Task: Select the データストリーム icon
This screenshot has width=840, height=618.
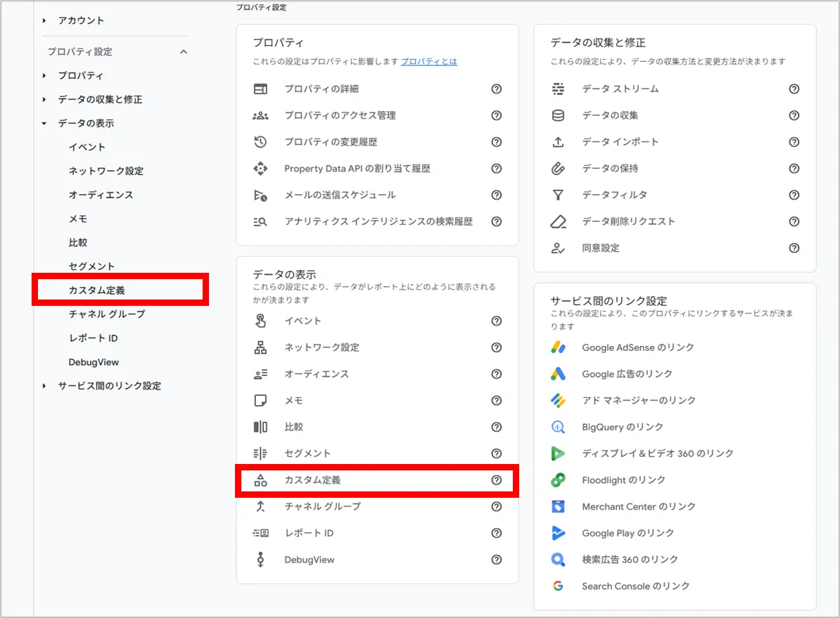Action: click(557, 89)
